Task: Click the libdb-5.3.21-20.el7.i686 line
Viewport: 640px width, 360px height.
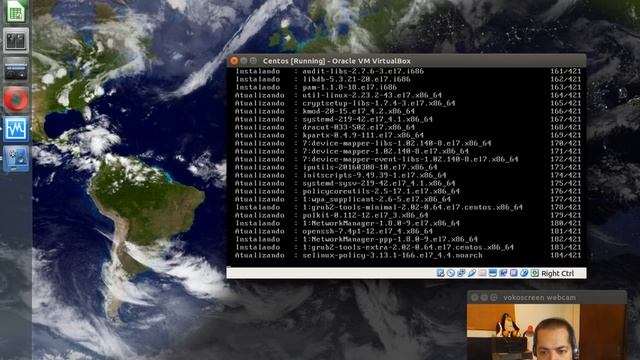Action: [x=407, y=79]
